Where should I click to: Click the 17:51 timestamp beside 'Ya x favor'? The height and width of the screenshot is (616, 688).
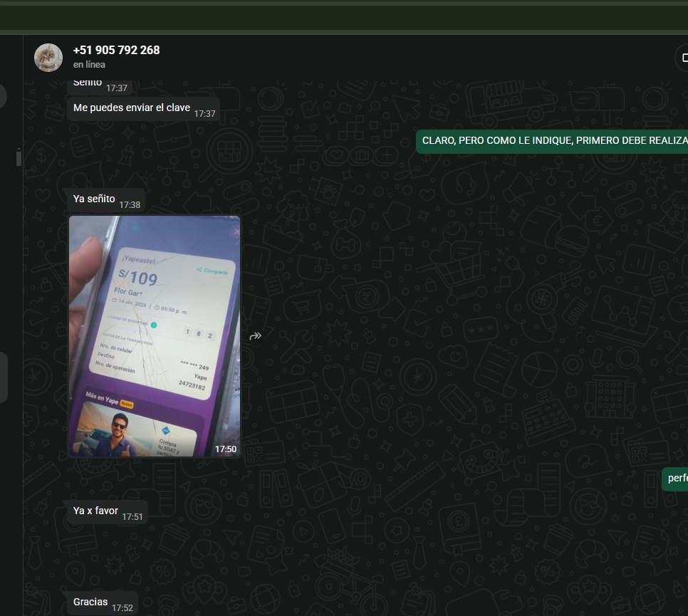click(x=132, y=517)
